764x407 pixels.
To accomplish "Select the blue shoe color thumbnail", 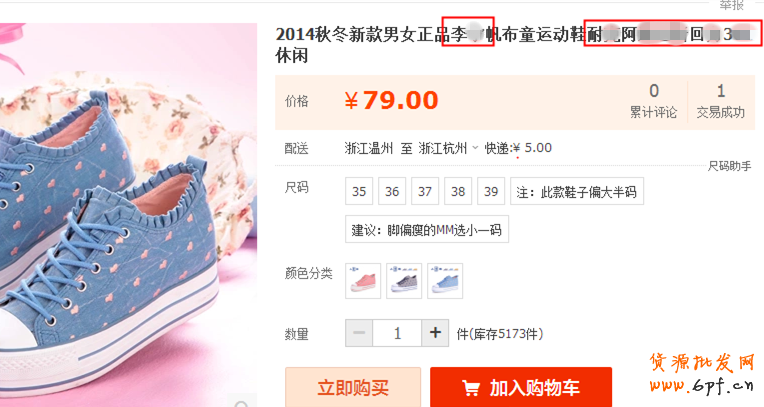I will [445, 281].
